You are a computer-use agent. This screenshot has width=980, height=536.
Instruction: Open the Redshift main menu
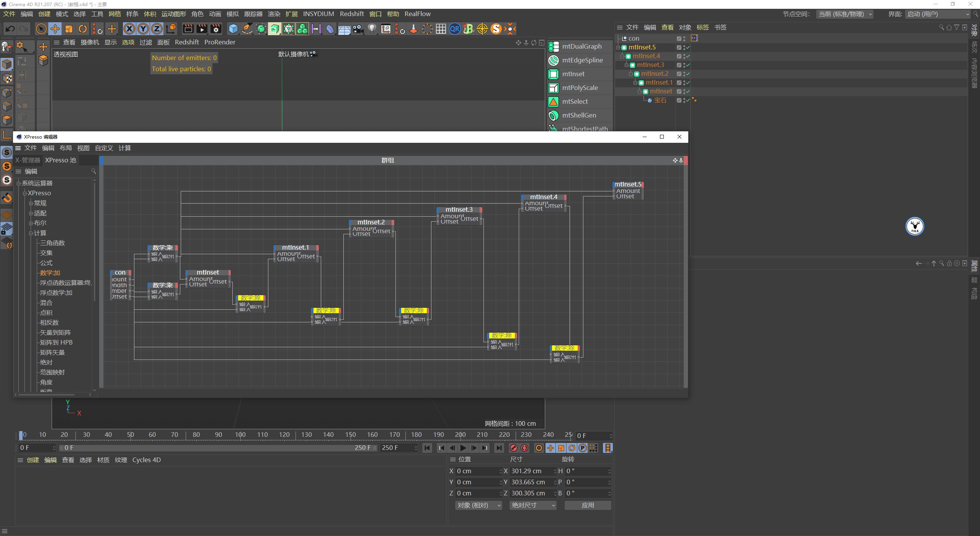351,14
